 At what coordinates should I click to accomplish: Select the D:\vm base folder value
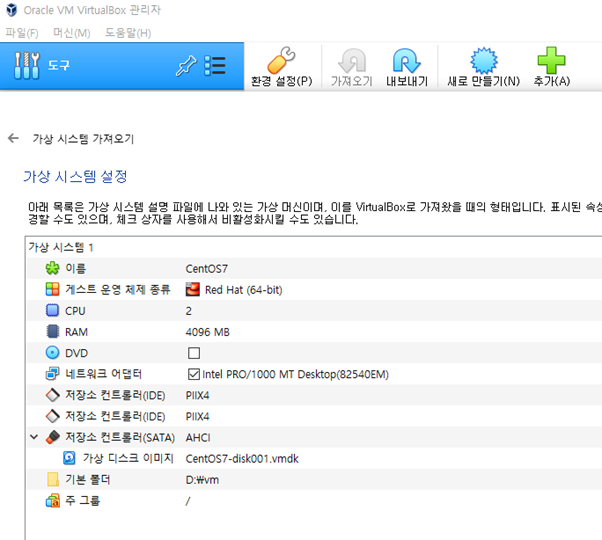[x=202, y=480]
